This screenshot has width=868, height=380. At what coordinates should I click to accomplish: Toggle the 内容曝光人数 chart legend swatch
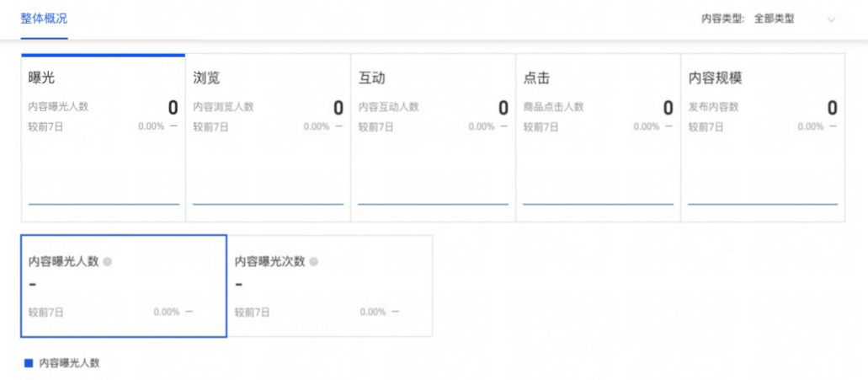[x=29, y=363]
